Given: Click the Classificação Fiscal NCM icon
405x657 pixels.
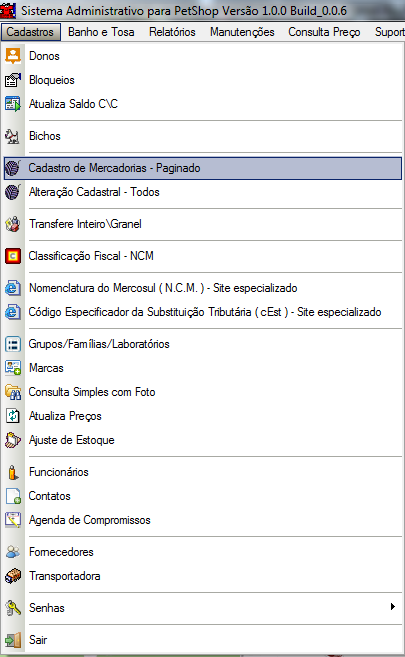Looking at the screenshot, I should [13, 256].
